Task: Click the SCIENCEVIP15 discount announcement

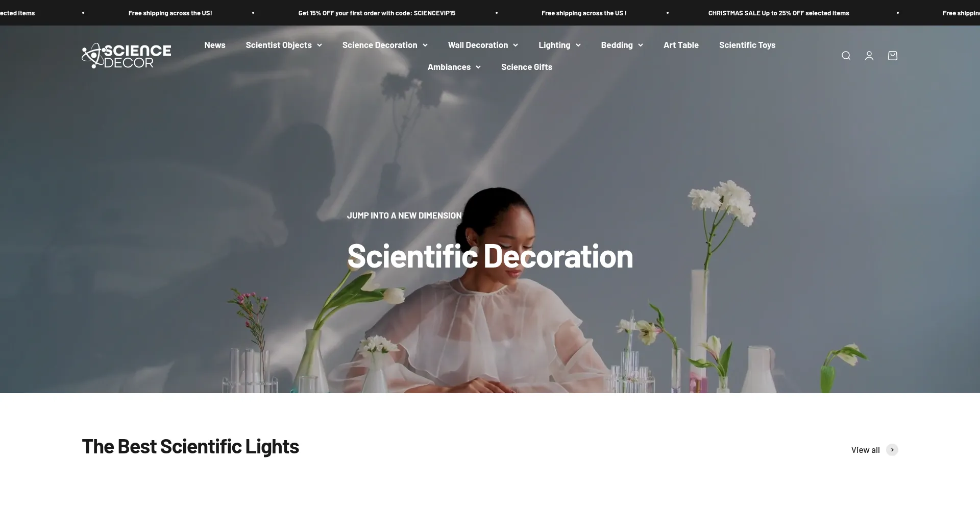Action: [377, 13]
